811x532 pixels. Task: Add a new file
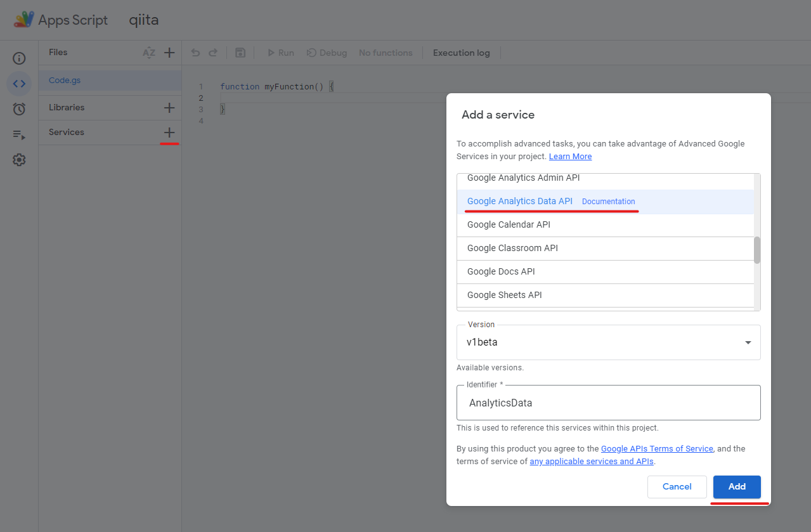169,52
